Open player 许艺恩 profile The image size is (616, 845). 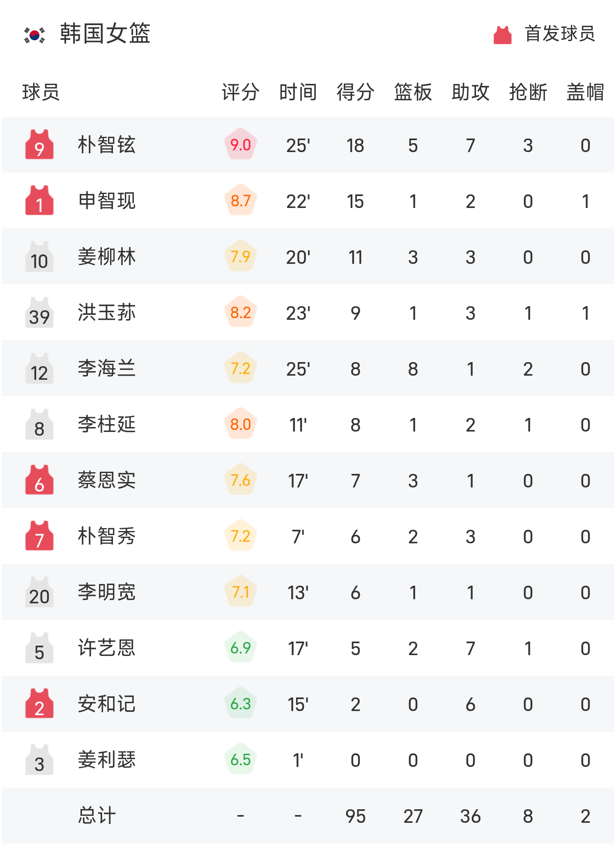(x=107, y=648)
